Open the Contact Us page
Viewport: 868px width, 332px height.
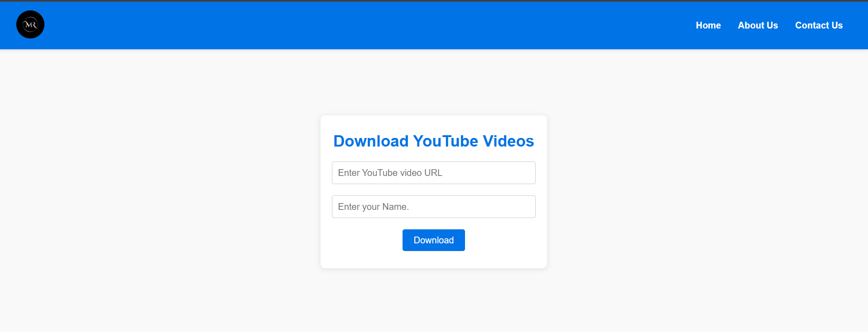[819, 25]
